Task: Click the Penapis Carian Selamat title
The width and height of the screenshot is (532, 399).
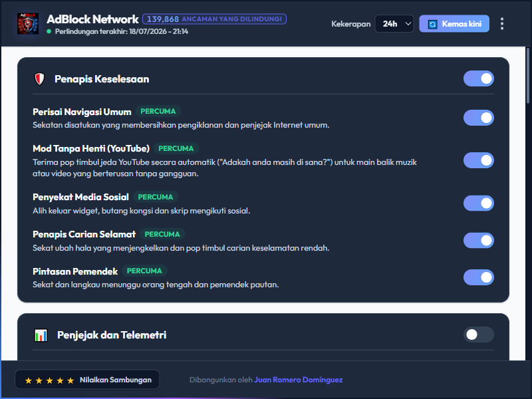Action: pos(84,235)
